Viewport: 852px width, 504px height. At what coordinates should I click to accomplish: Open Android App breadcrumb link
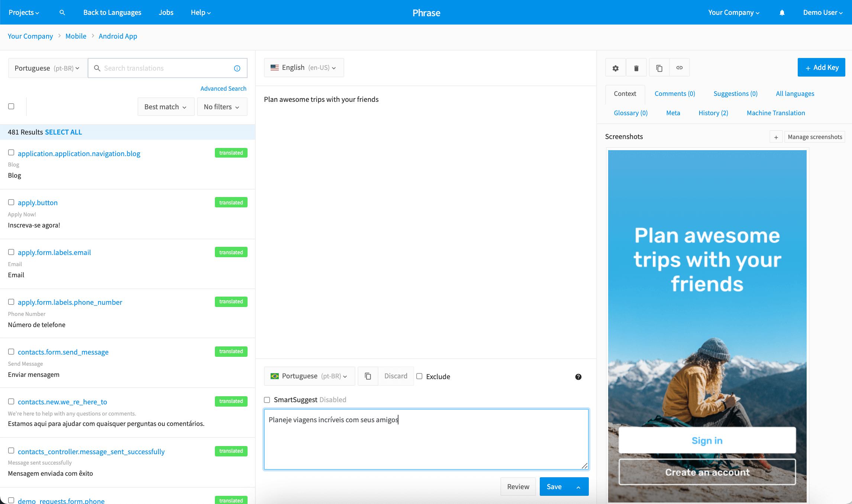(x=118, y=36)
